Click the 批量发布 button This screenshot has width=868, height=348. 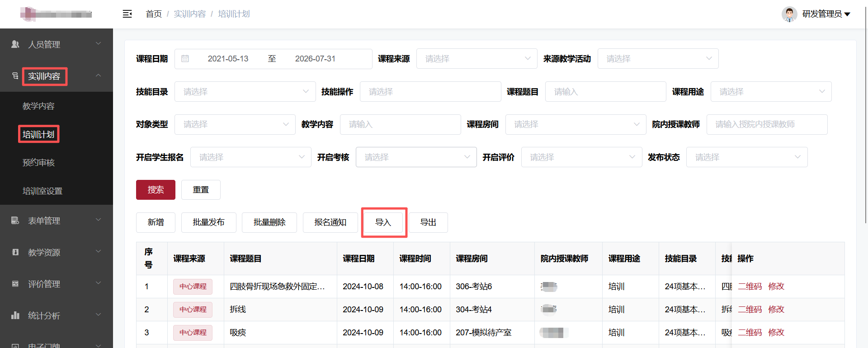click(208, 222)
